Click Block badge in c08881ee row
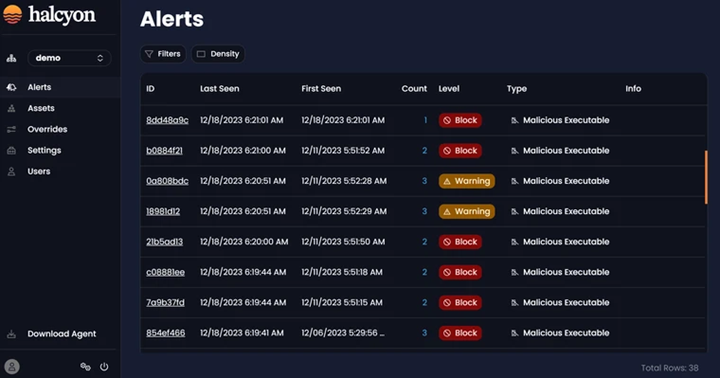Screen dimensions: 720x378 click(460, 272)
